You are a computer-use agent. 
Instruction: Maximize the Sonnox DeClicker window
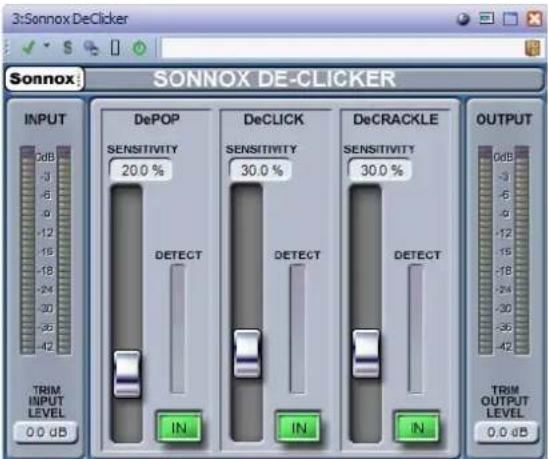click(x=510, y=19)
